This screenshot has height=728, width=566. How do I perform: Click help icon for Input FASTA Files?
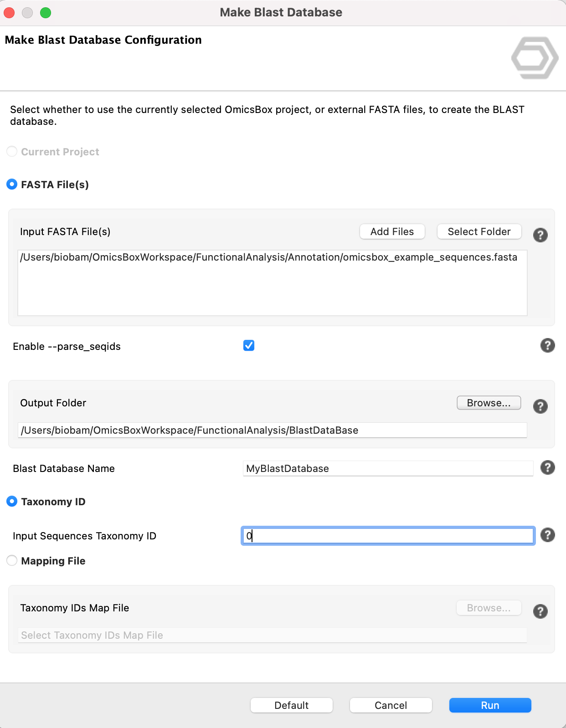[x=540, y=235]
